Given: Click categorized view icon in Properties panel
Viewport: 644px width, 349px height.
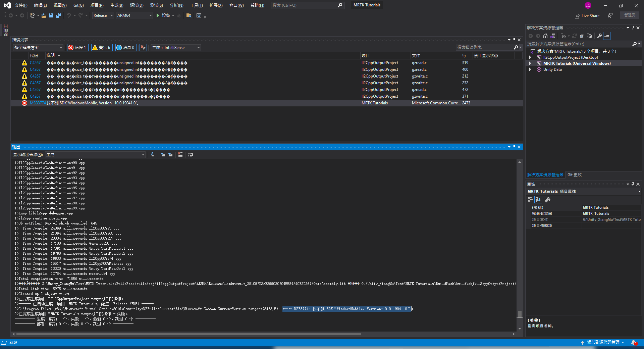Looking at the screenshot, I should pyautogui.click(x=530, y=200).
